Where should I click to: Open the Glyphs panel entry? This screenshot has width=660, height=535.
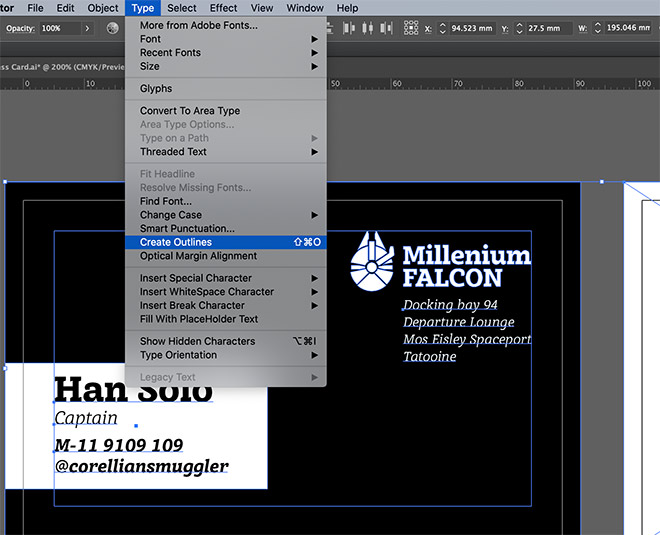(x=226, y=88)
